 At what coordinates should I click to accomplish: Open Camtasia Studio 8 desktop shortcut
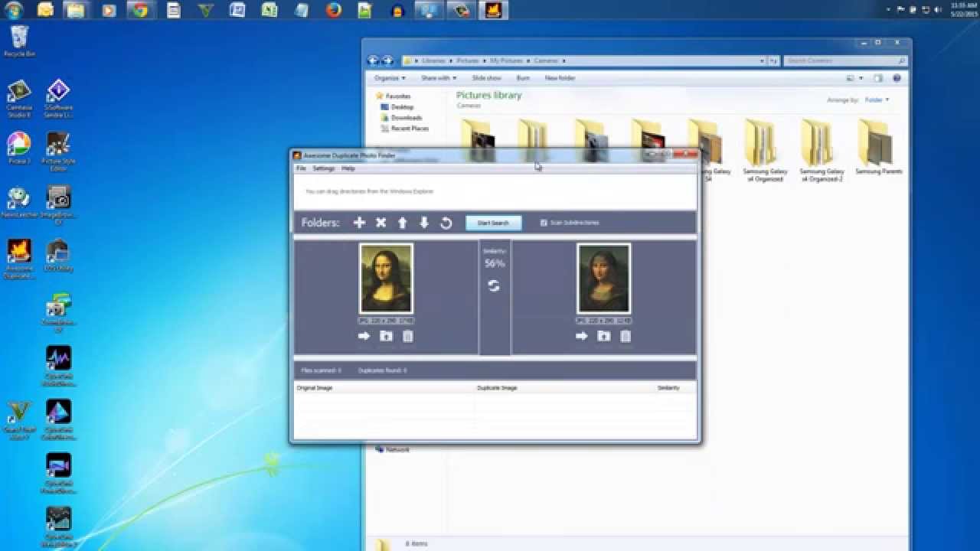[x=18, y=98]
